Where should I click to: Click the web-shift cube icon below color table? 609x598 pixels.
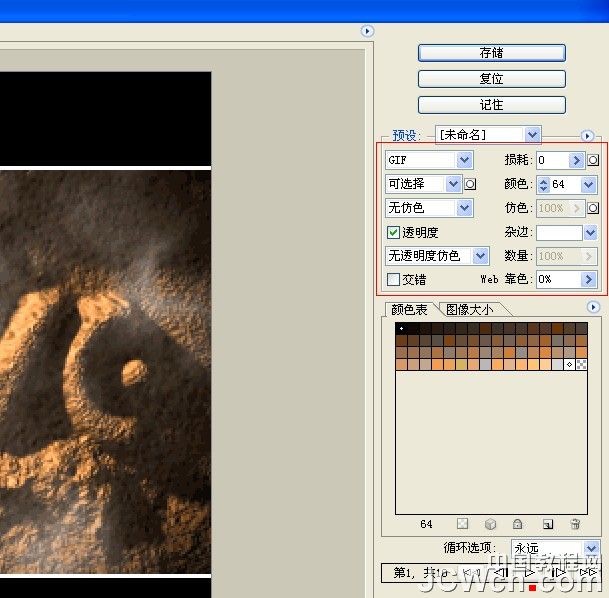(x=490, y=524)
